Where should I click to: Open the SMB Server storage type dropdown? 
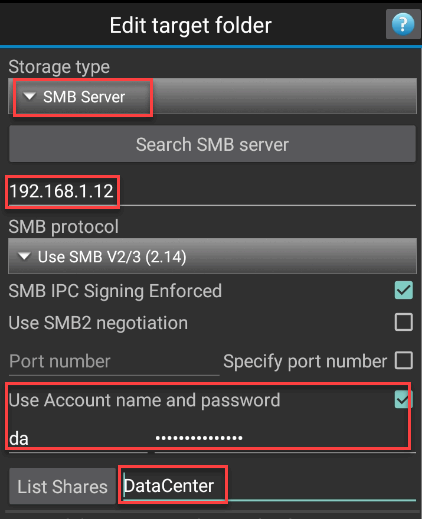[212, 97]
